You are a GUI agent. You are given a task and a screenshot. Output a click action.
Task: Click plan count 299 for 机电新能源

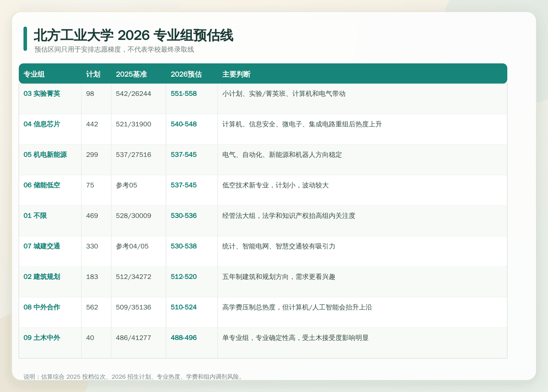(92, 155)
